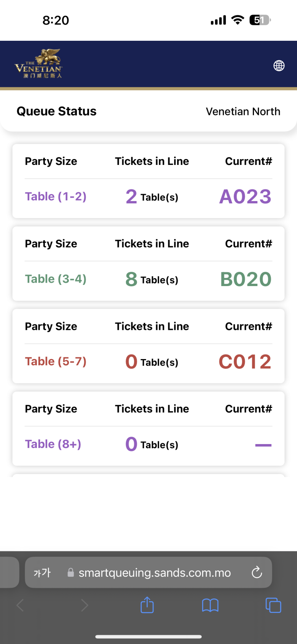
Task: Select the Table (5-7) party size
Action: 56,361
